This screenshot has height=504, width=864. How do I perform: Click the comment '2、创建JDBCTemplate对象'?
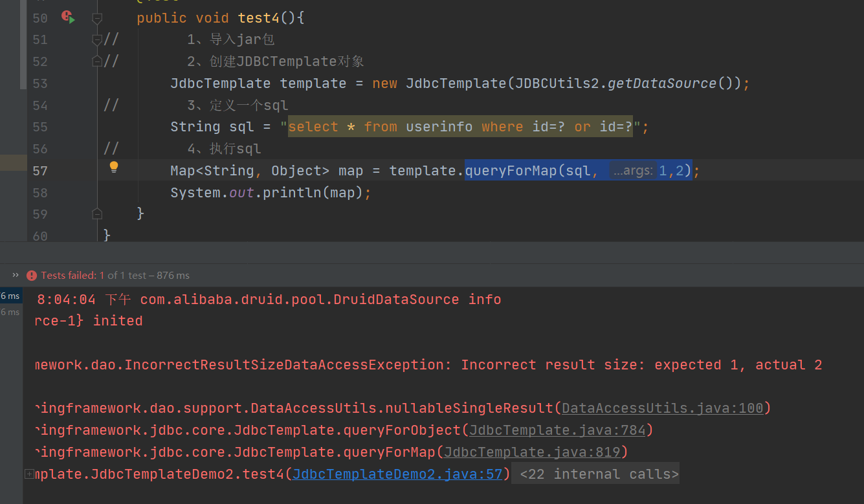(276, 61)
